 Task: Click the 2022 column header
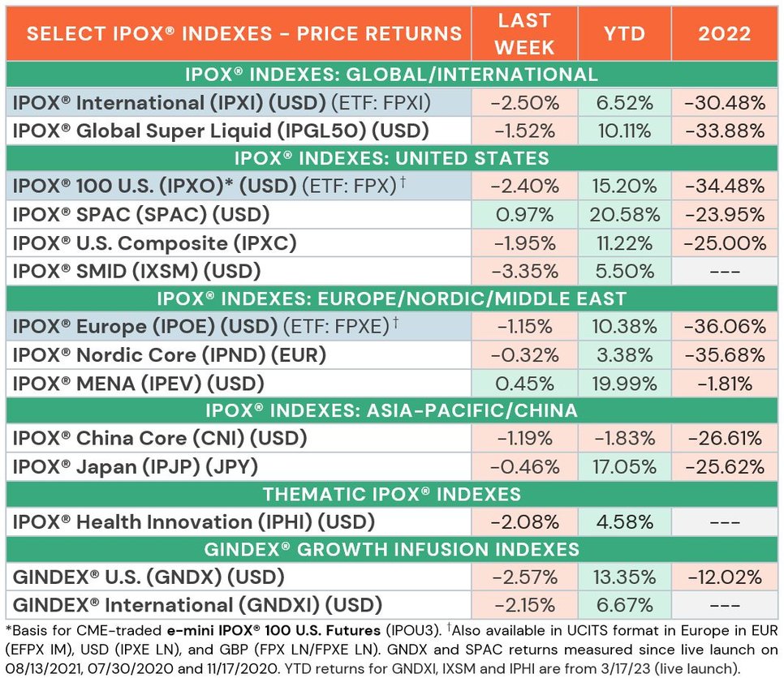(724, 33)
